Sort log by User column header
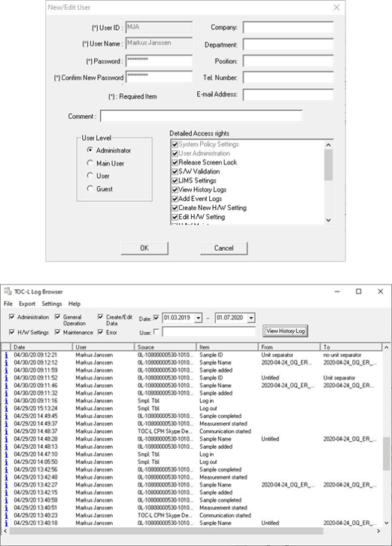392x546 pixels. coord(103,347)
